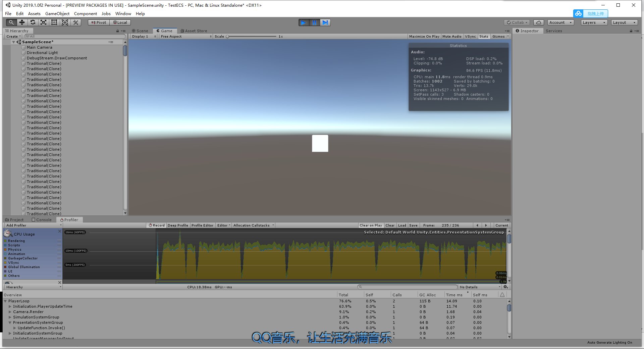Screen dimensions: 644x349
Task: Open the cloud services icon
Action: click(x=538, y=22)
